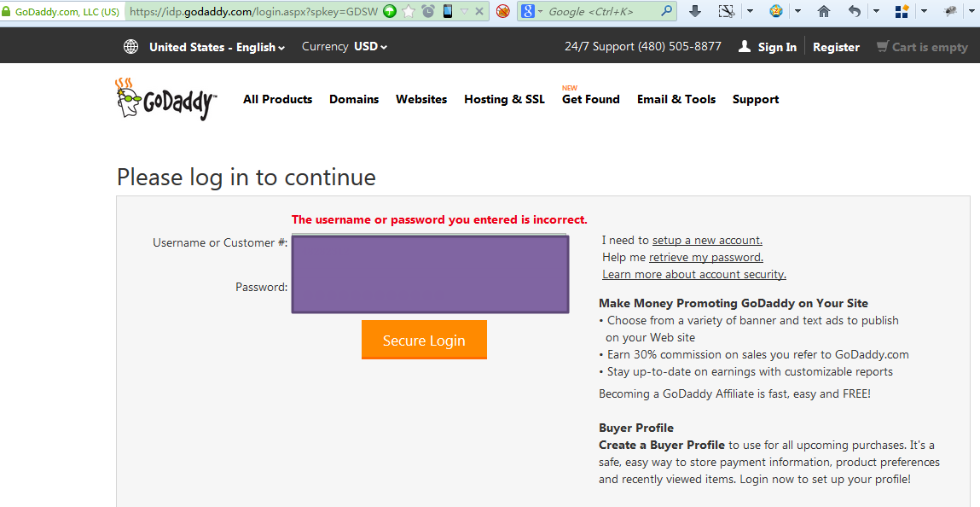Click the Register link
Image resolution: width=980 pixels, height=507 pixels.
coord(836,47)
